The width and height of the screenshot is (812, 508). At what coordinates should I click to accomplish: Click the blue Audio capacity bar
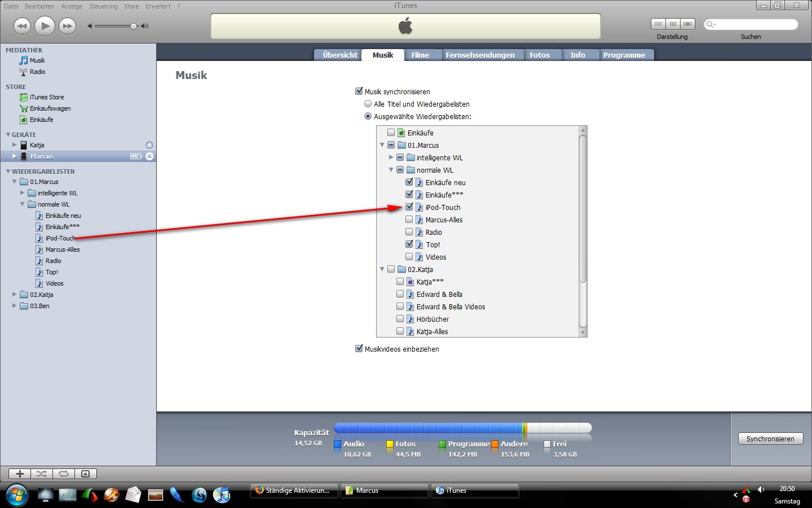pos(429,428)
